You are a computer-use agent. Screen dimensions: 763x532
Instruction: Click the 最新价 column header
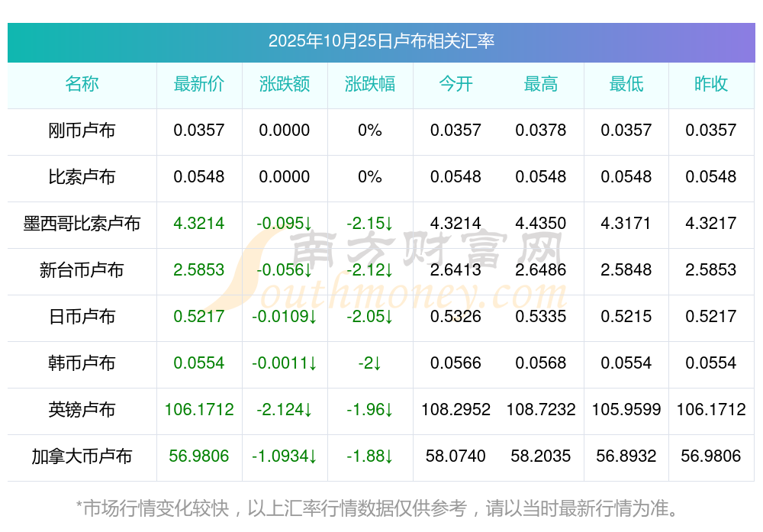(x=199, y=85)
